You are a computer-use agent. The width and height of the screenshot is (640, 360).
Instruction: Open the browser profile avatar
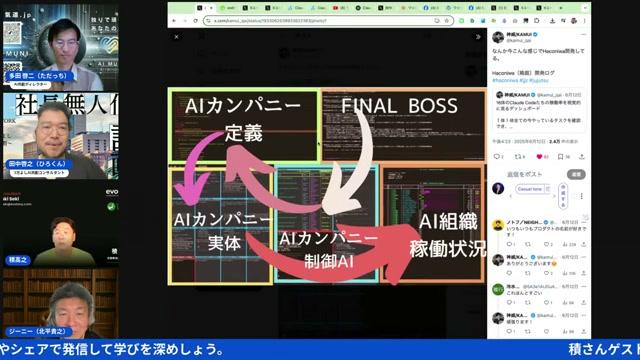[x=574, y=20]
